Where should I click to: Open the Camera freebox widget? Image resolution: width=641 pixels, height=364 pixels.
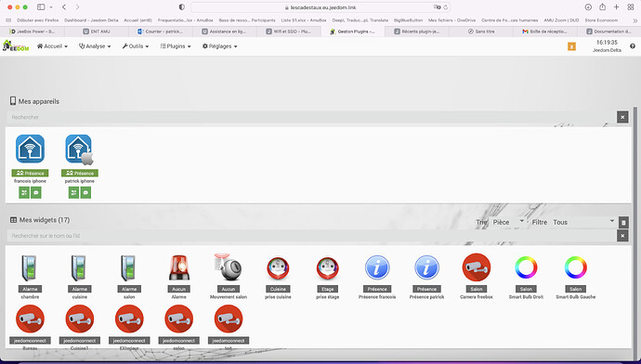[x=477, y=267]
